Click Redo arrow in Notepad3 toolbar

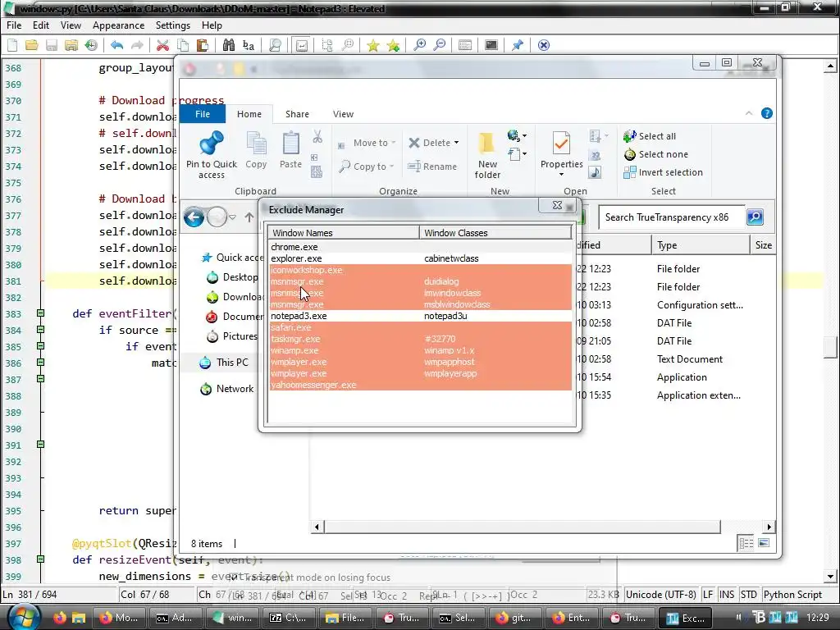137,45
